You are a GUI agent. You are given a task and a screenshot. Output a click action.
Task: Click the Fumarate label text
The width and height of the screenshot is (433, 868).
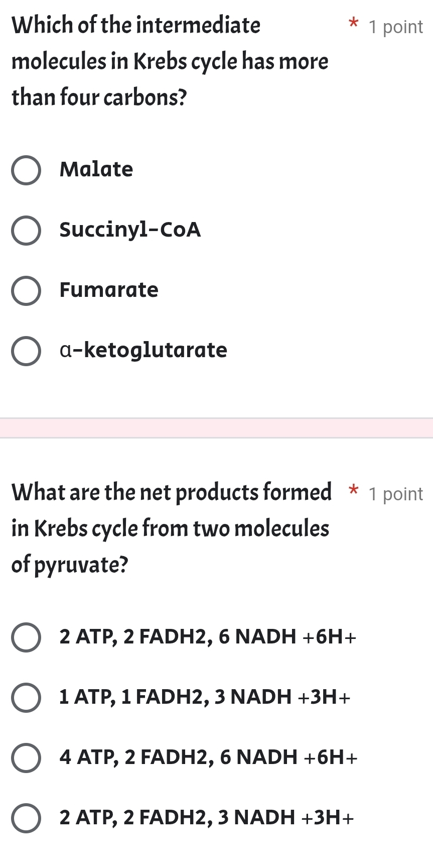click(108, 290)
